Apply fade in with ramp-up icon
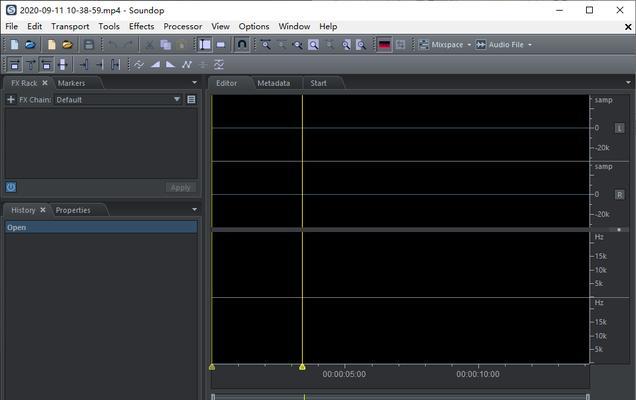Screen dimensions: 636x400 click(x=155, y=65)
